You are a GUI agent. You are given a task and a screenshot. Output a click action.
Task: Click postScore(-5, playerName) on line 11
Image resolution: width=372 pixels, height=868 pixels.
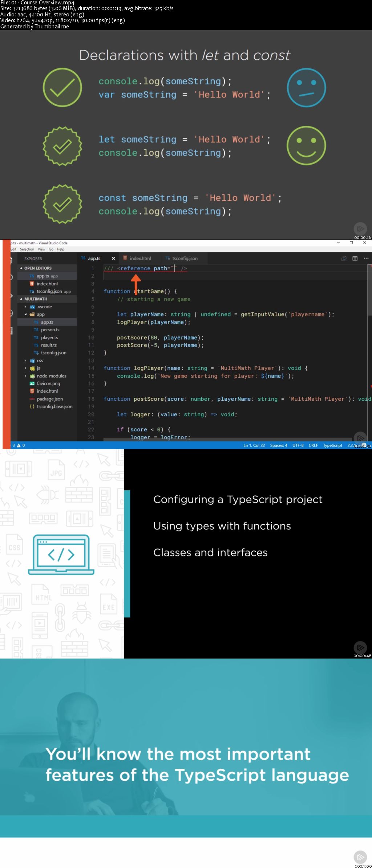pos(160,345)
